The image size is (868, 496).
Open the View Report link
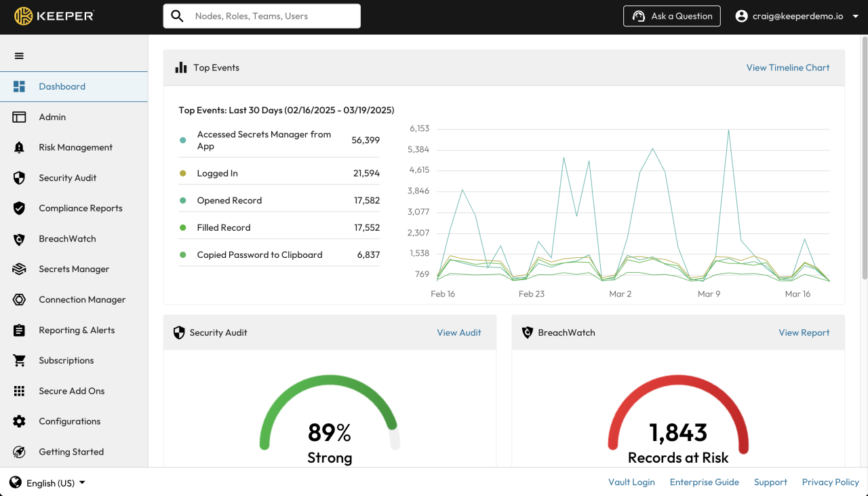[x=804, y=332]
